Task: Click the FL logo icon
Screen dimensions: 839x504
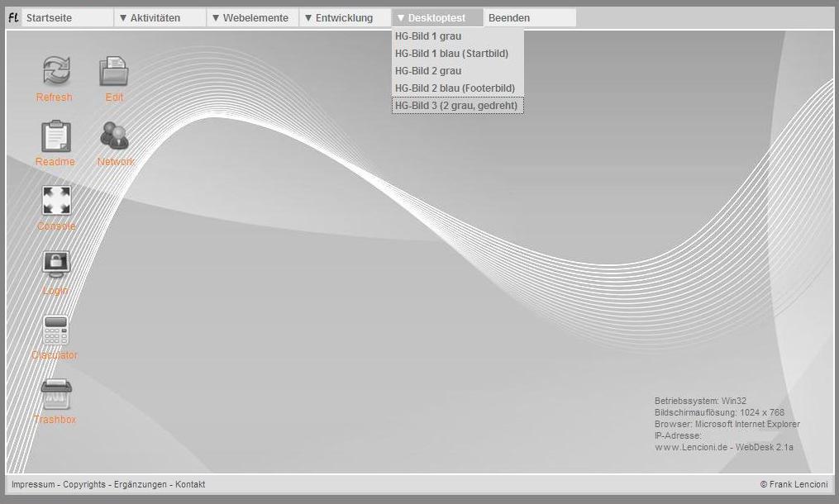Action: pos(13,17)
